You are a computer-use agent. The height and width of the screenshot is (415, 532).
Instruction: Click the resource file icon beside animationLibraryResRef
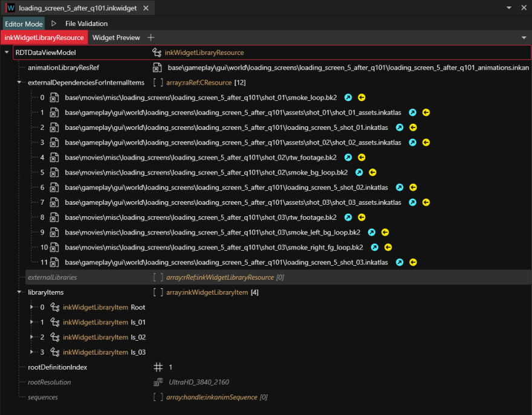157,68
